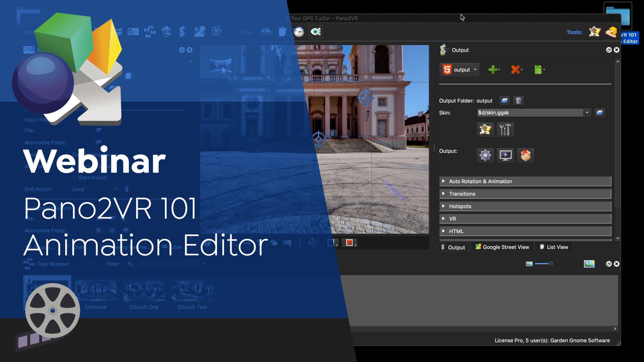Open the HTML5 output format dropdown
Screen dimensions: 644x362
pos(459,70)
